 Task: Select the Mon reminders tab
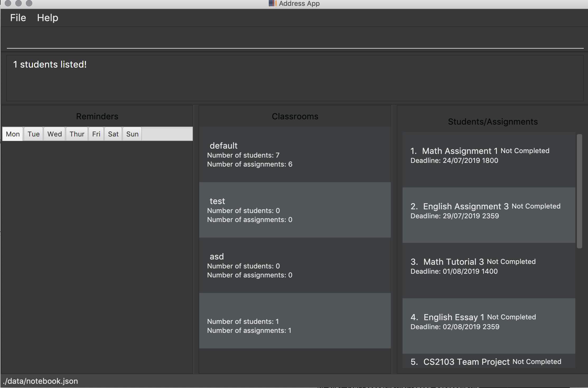(x=13, y=134)
